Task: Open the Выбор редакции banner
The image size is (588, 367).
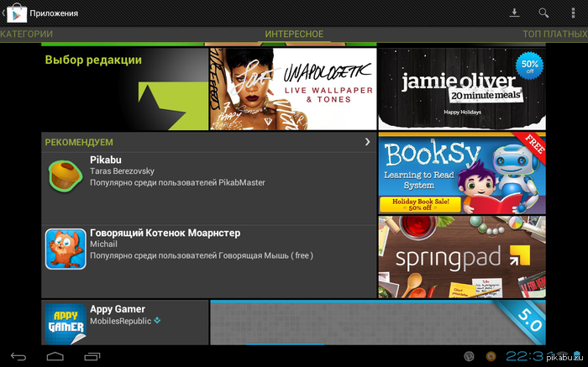Action: 124,89
